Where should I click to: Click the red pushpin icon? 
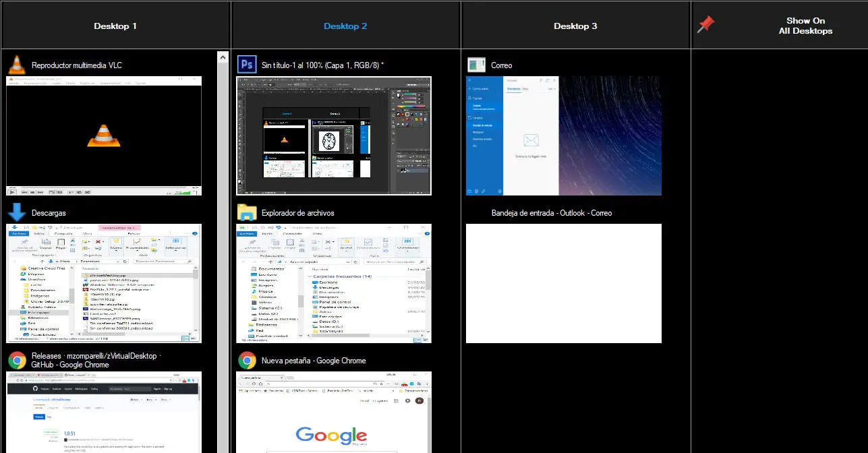click(705, 25)
